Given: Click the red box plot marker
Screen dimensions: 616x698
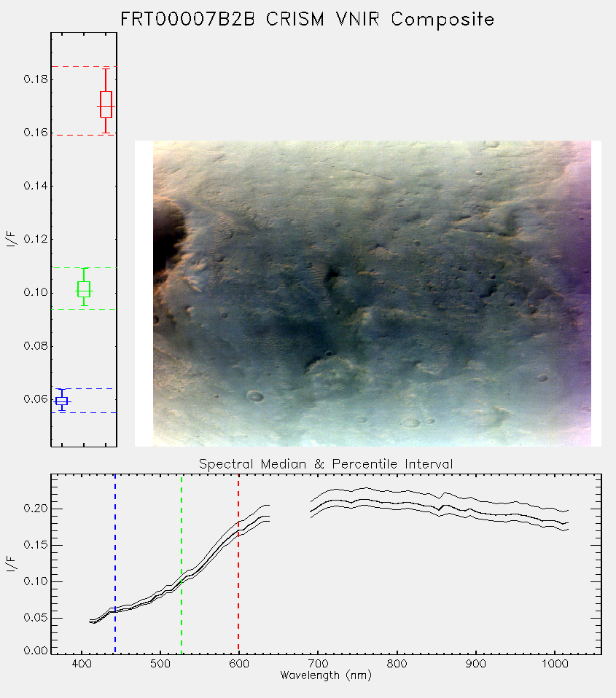Looking at the screenshot, I should pyautogui.click(x=106, y=105).
